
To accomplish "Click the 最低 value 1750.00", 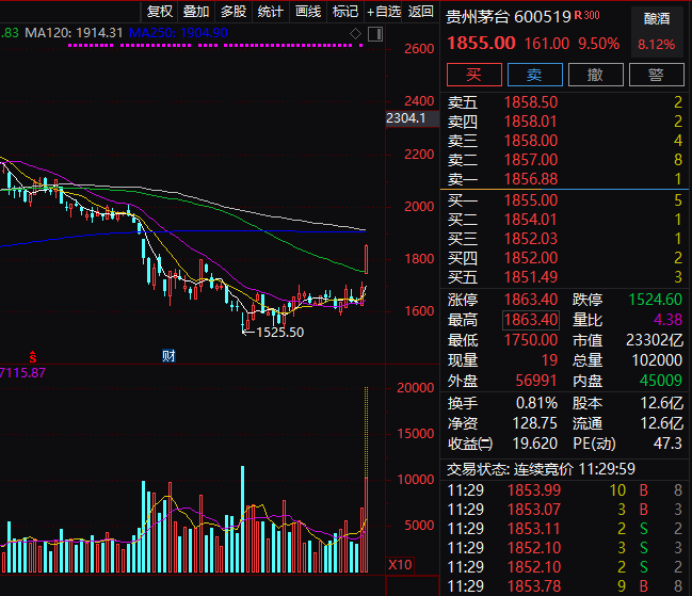I will [531, 340].
